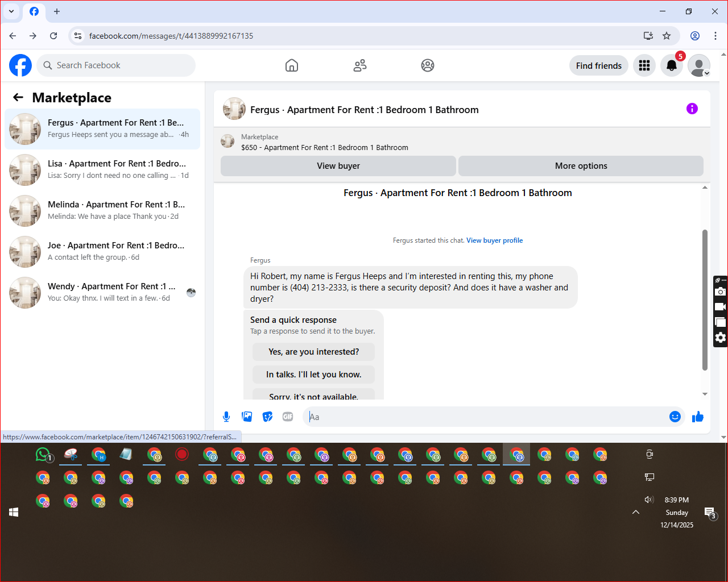Open a new browser tab
The image size is (728, 582).
pyautogui.click(x=57, y=11)
